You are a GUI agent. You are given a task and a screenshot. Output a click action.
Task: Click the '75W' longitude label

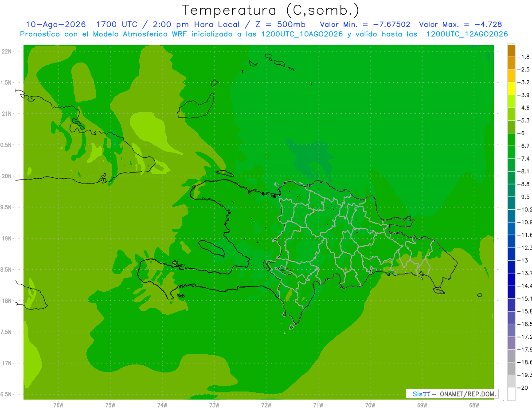pyautogui.click(x=110, y=405)
